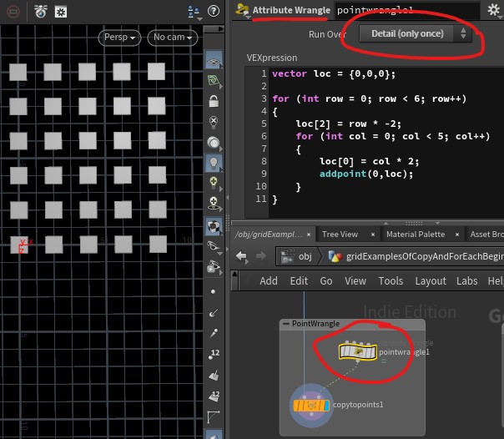
Task: Click the viewport help question mark icon
Action: click(214, 11)
